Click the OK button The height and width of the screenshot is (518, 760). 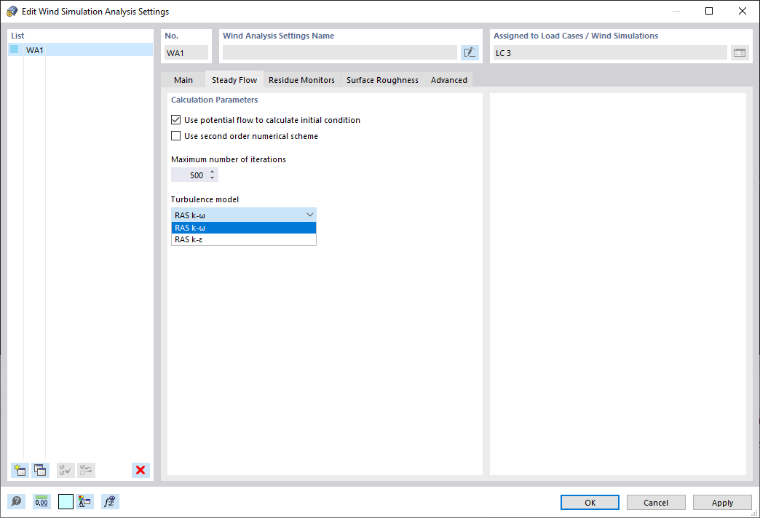590,502
